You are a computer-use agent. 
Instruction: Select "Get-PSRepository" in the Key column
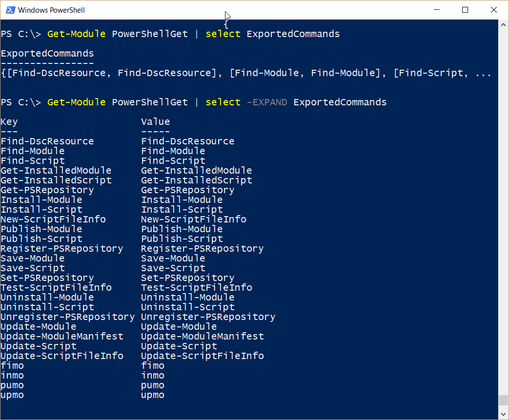[x=47, y=190]
